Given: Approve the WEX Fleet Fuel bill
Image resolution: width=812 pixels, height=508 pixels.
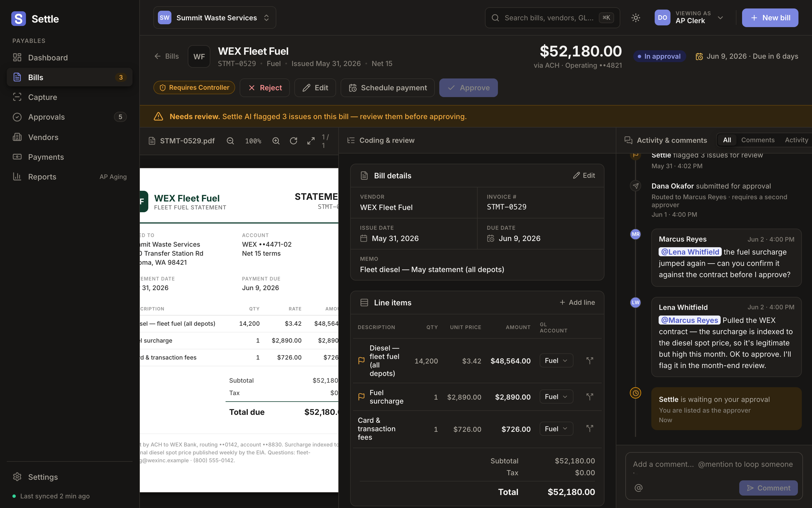Looking at the screenshot, I should [x=468, y=88].
